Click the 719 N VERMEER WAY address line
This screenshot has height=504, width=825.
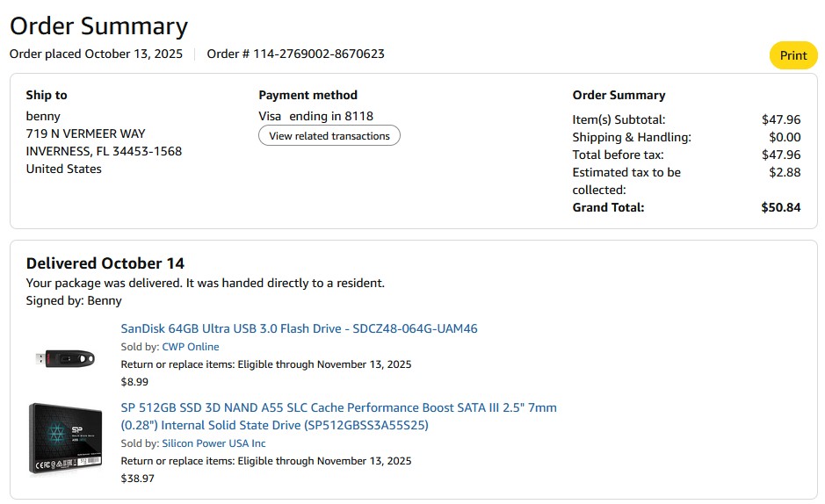[85, 133]
